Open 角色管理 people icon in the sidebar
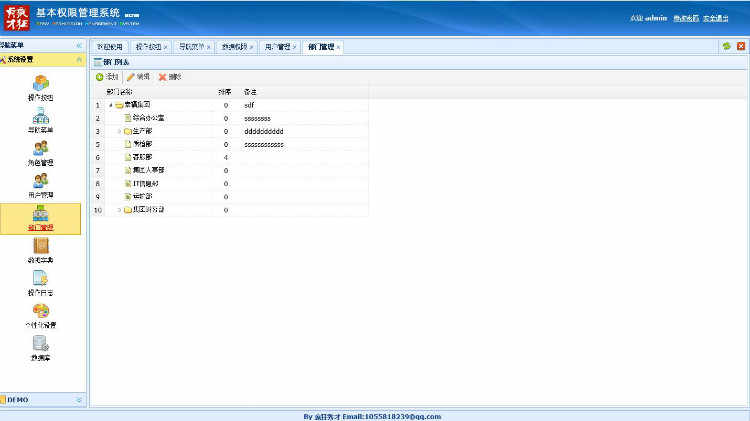Screen dimensions: 750x421 (x=41, y=148)
